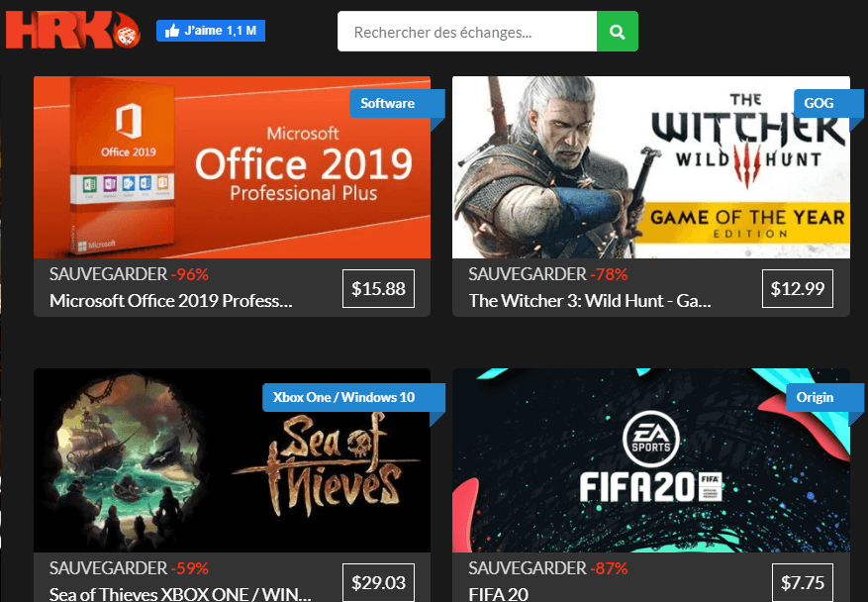The image size is (868, 602).
Task: Open The Witcher 3: Wild Hunt - Ga... title link
Action: [x=590, y=301]
